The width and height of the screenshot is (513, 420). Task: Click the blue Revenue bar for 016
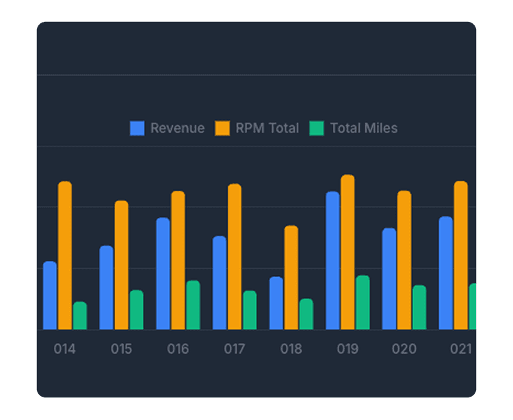click(x=163, y=274)
